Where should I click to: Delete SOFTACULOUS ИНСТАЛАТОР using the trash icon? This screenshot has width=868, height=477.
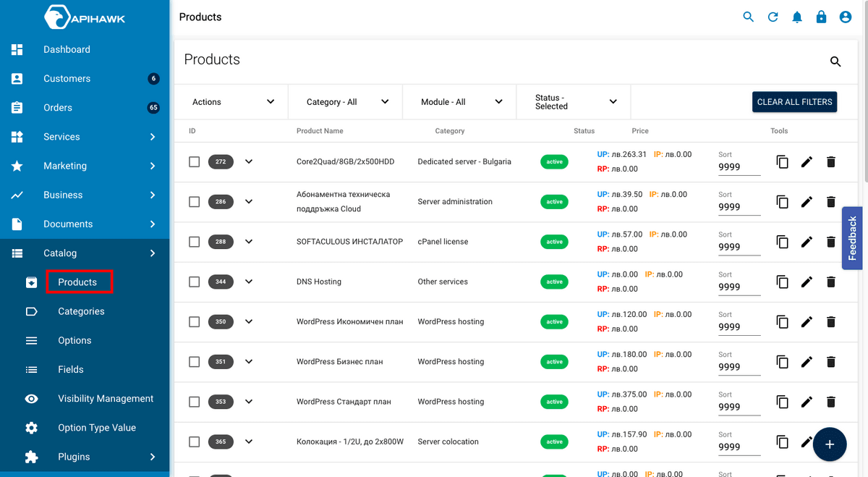pos(830,241)
